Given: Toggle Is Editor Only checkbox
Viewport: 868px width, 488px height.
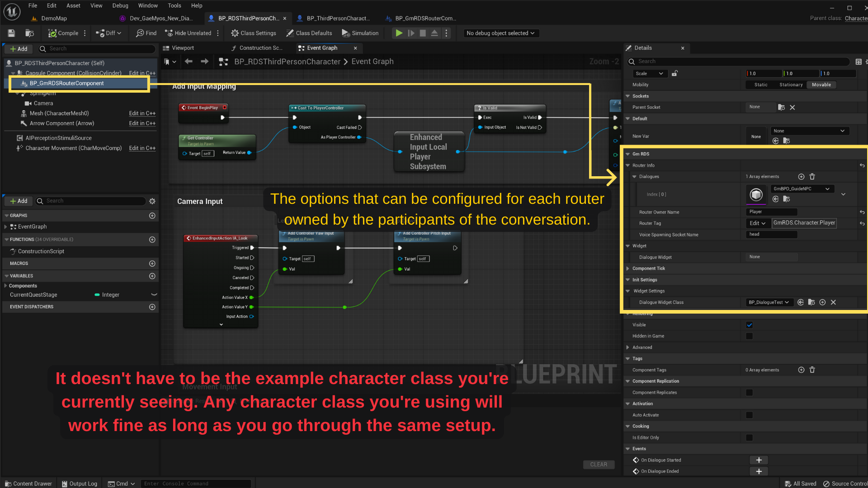Looking at the screenshot, I should point(750,438).
